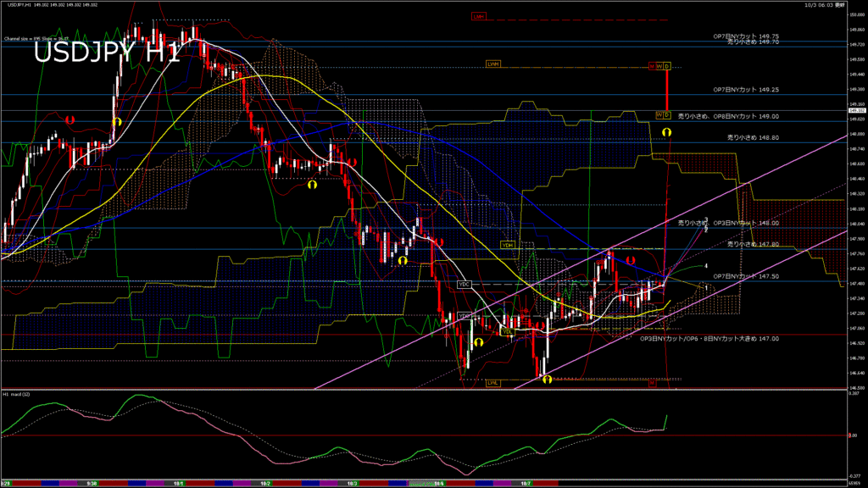
Task: Click the OP7日NYカット 147.50 annotation
Action: 746,276
